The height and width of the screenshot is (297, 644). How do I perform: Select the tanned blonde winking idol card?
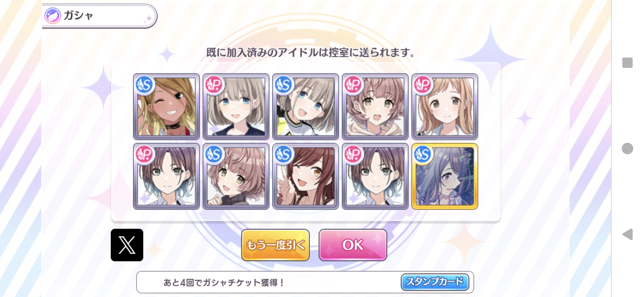(x=166, y=107)
